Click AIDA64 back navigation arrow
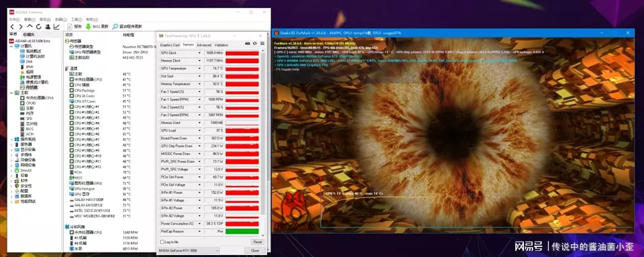 [13, 27]
